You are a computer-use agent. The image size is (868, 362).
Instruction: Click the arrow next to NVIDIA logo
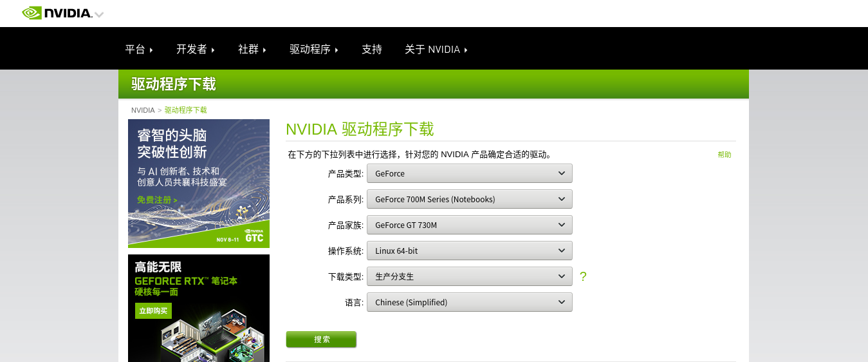click(x=98, y=14)
